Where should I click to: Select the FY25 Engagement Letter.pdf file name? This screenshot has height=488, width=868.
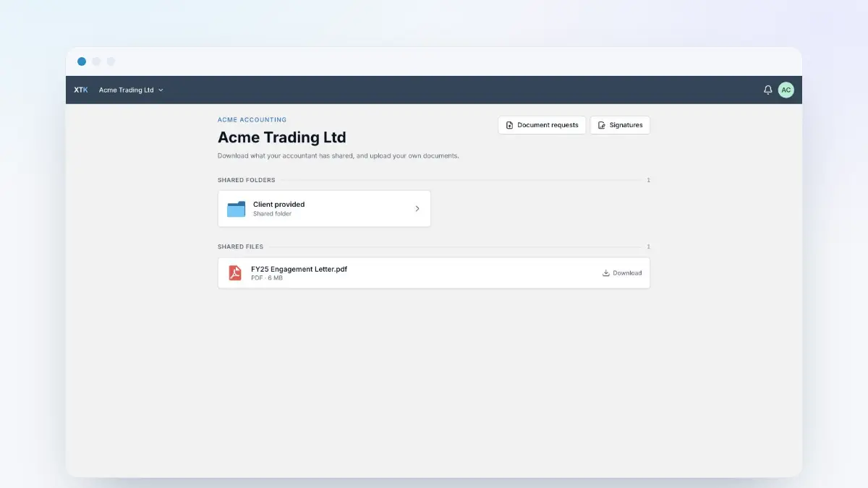pyautogui.click(x=299, y=269)
